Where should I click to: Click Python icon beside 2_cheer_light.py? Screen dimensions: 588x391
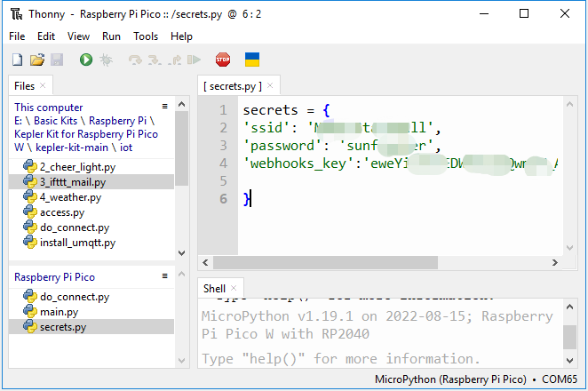30,166
